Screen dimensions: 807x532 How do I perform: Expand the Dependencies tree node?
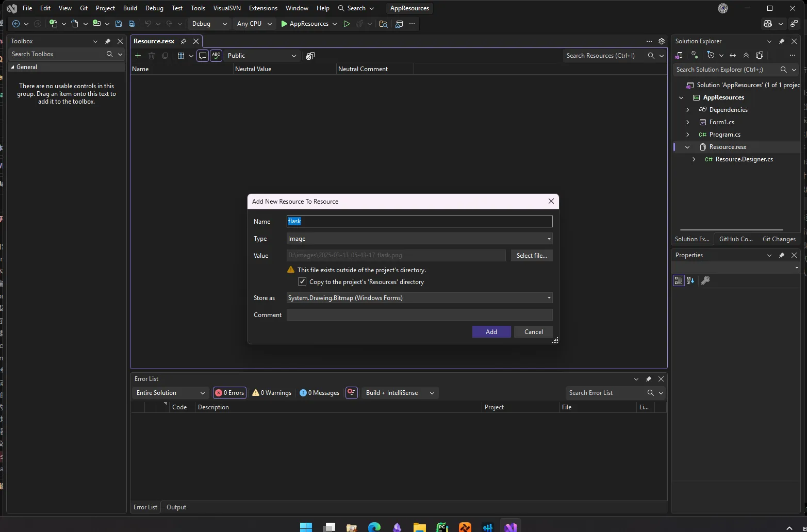click(688, 110)
